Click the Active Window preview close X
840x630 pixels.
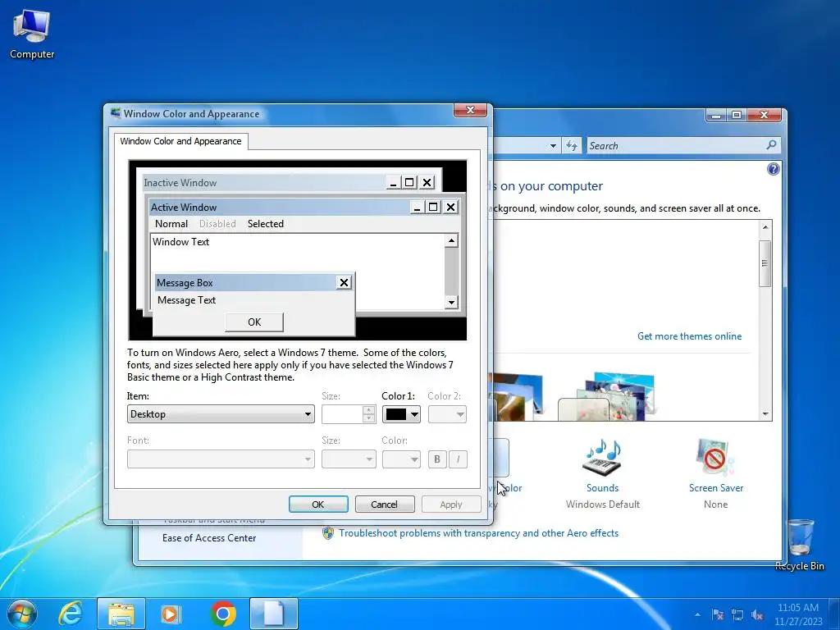(x=451, y=207)
